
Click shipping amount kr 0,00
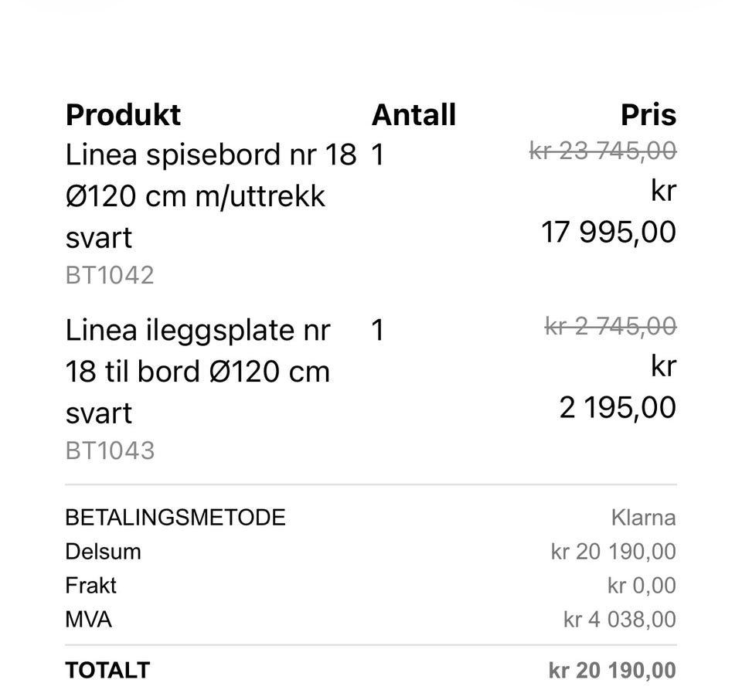[642, 586]
